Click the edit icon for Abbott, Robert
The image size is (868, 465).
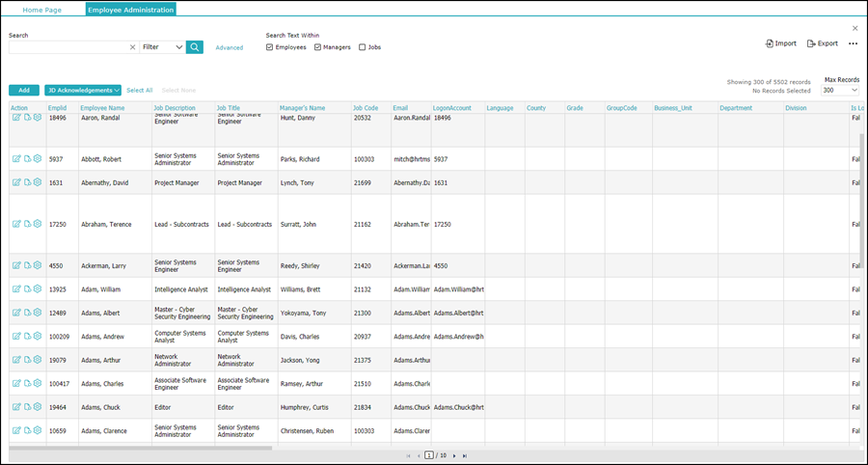(16, 159)
